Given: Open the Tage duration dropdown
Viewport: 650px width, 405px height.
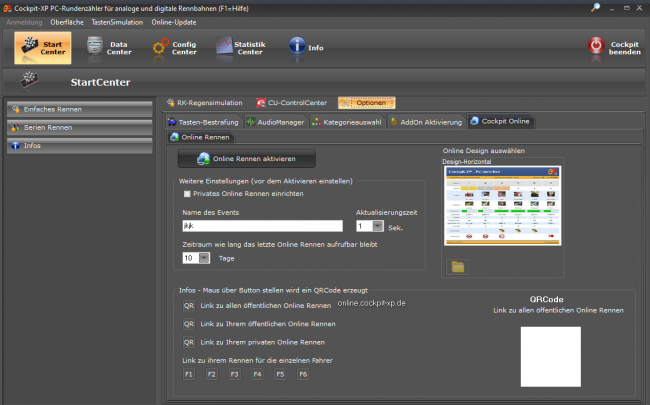Looking at the screenshot, I should point(204,257).
